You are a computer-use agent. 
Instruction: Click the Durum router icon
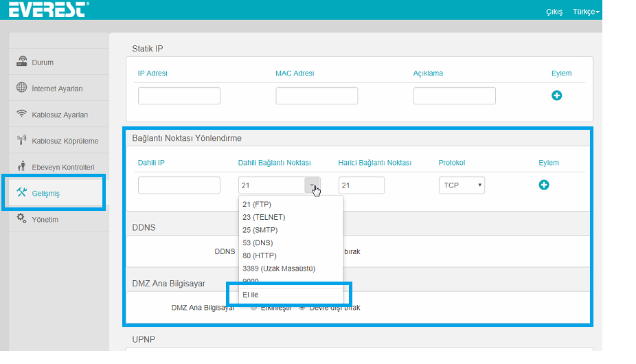point(21,61)
